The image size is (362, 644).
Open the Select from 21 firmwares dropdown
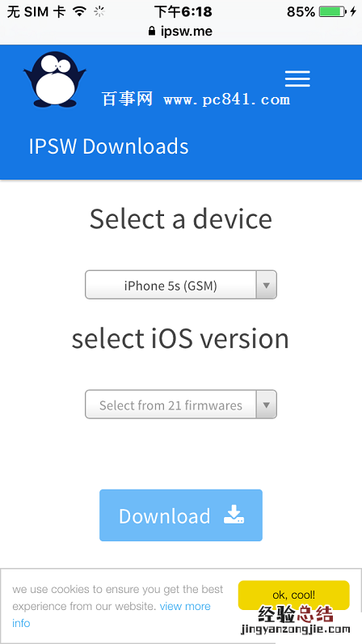tap(181, 405)
